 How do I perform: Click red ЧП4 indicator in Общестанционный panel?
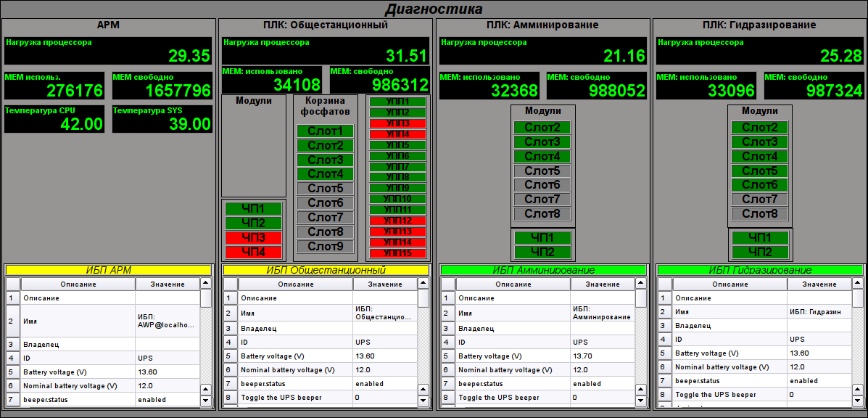[253, 252]
